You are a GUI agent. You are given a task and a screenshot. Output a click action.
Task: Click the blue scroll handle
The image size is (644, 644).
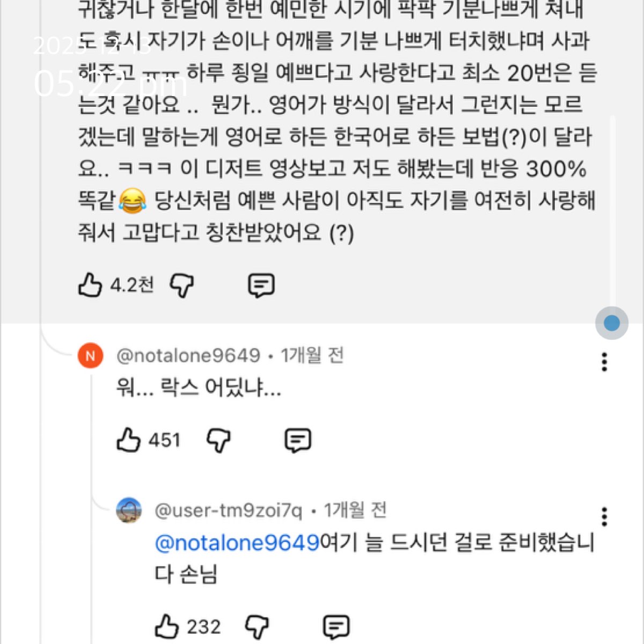612,323
